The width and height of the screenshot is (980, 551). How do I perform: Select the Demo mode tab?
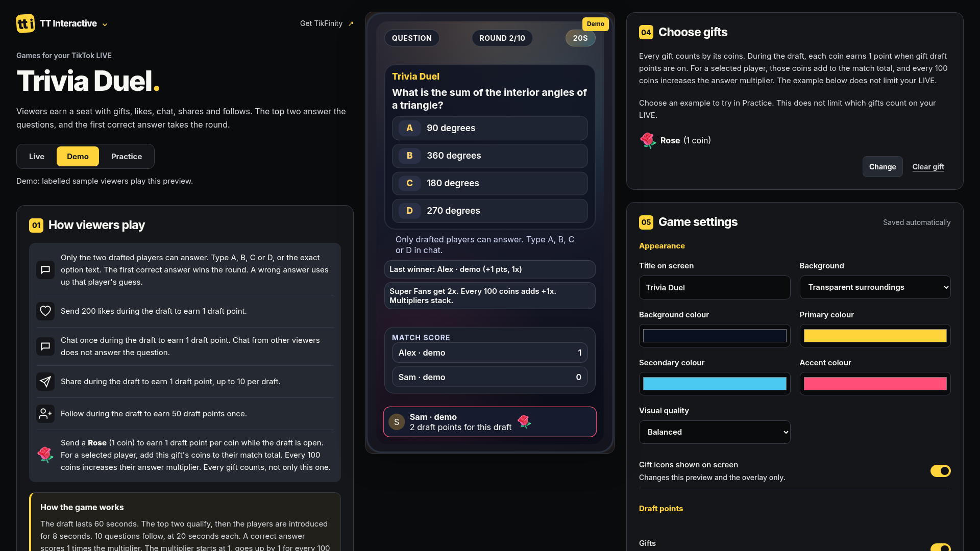tap(78, 157)
